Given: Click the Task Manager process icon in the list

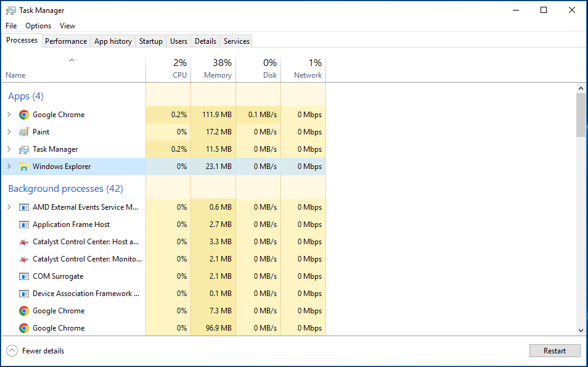Looking at the screenshot, I should 23,149.
